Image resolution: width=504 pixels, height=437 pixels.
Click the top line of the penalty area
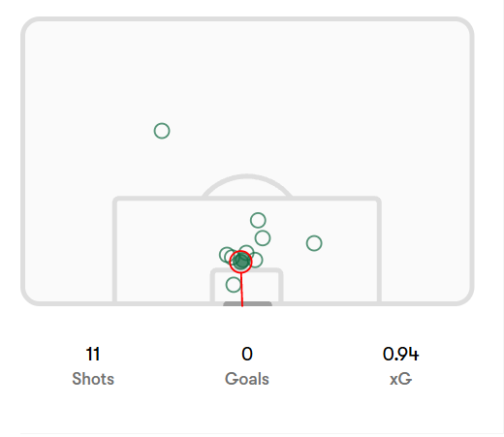[247, 199]
